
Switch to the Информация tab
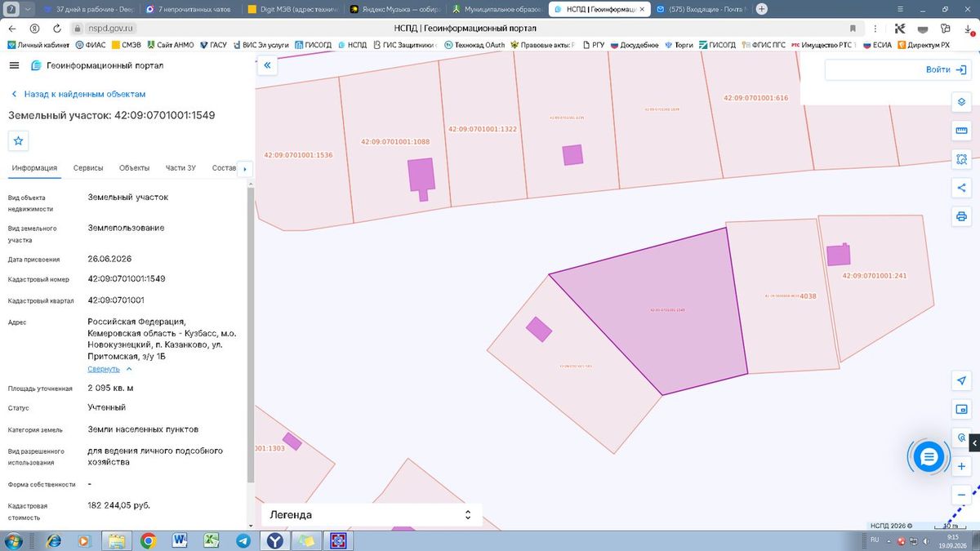(x=34, y=168)
